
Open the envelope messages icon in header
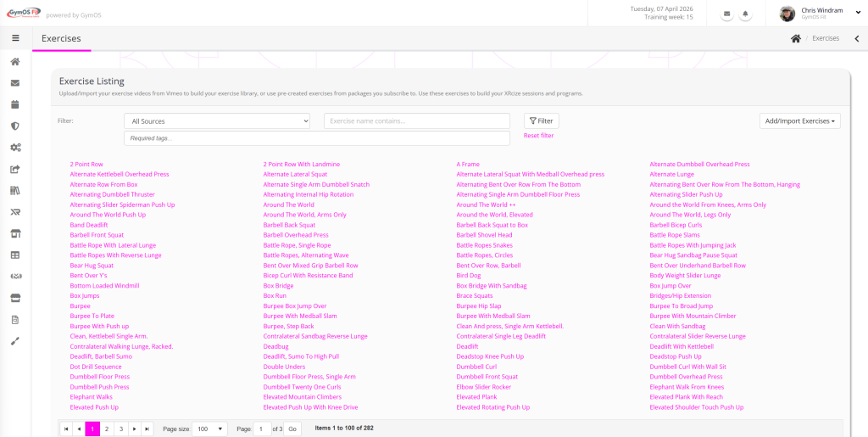coord(727,14)
